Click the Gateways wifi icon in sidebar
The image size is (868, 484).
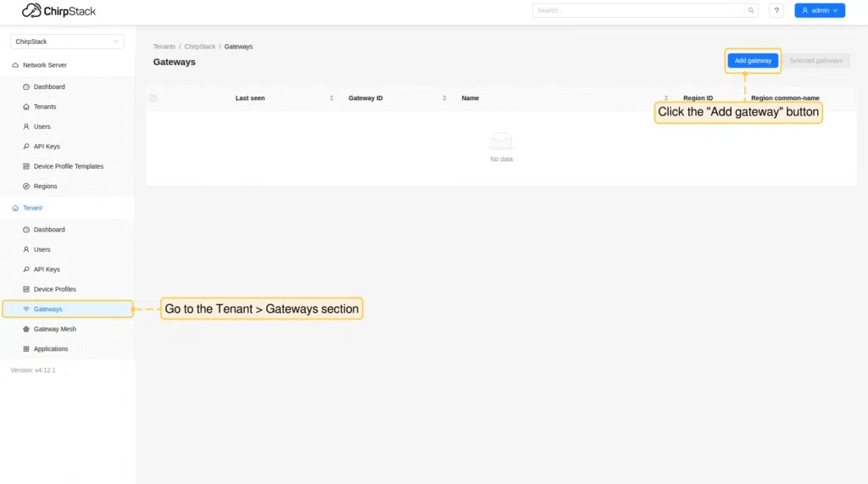point(26,309)
